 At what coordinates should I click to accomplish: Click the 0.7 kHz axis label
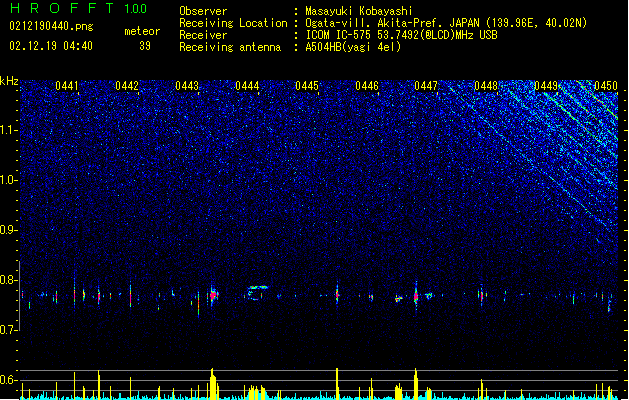tap(8, 330)
